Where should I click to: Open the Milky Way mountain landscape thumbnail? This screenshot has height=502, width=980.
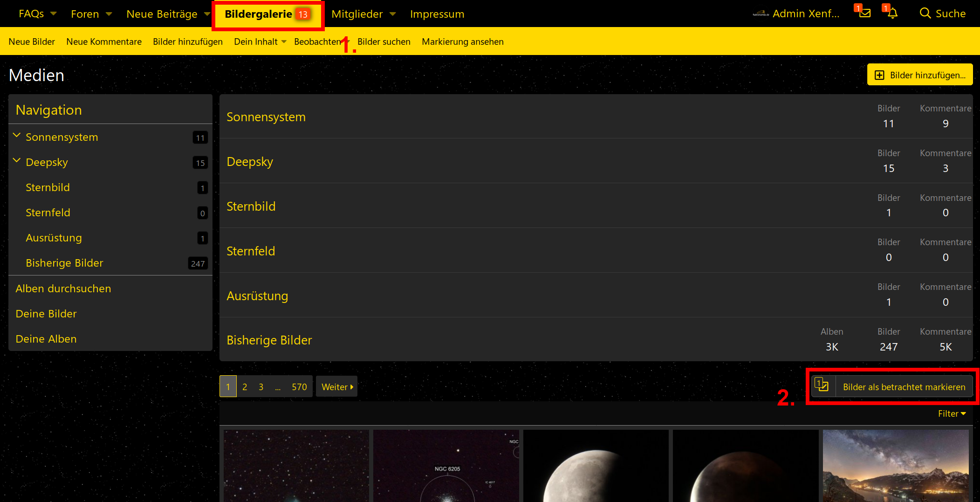pos(896,466)
